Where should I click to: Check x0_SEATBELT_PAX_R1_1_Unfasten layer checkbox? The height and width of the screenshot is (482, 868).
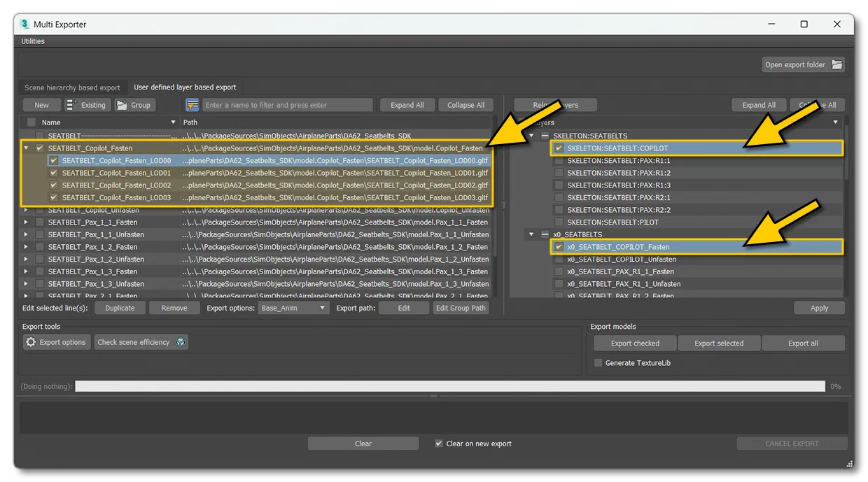[x=559, y=284]
